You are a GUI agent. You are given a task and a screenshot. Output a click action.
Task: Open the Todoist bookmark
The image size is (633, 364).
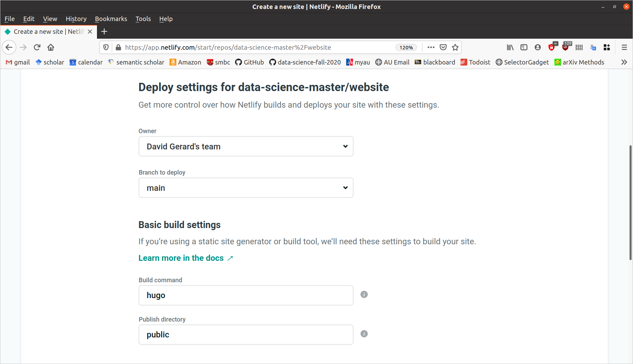[475, 62]
